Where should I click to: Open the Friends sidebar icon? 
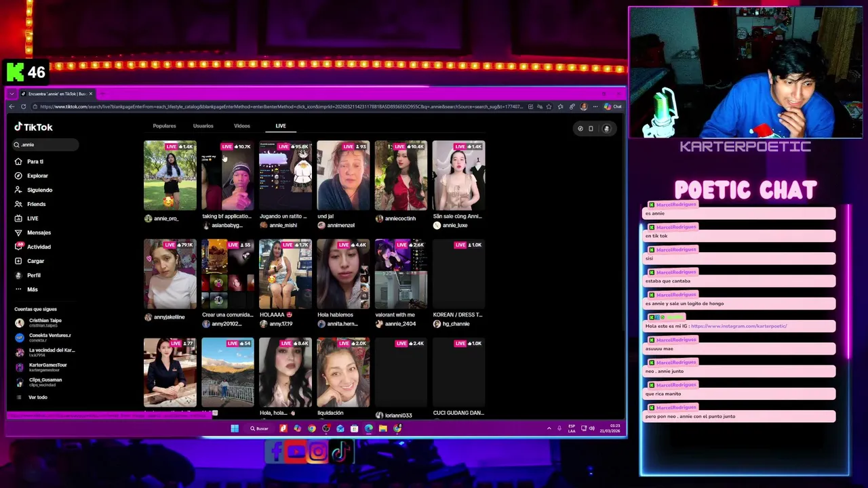tap(18, 204)
